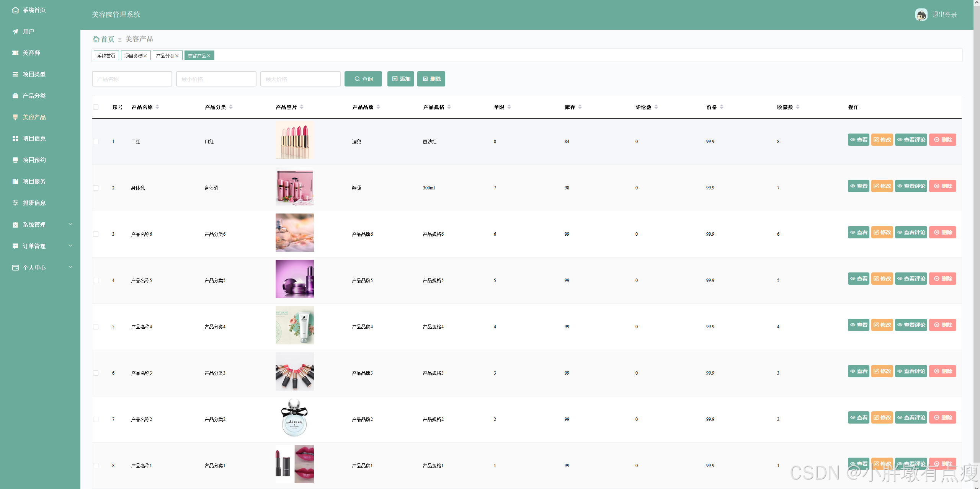980x489 pixels.
Task: Open 美容师 from the sidebar menu
Action: [x=31, y=53]
